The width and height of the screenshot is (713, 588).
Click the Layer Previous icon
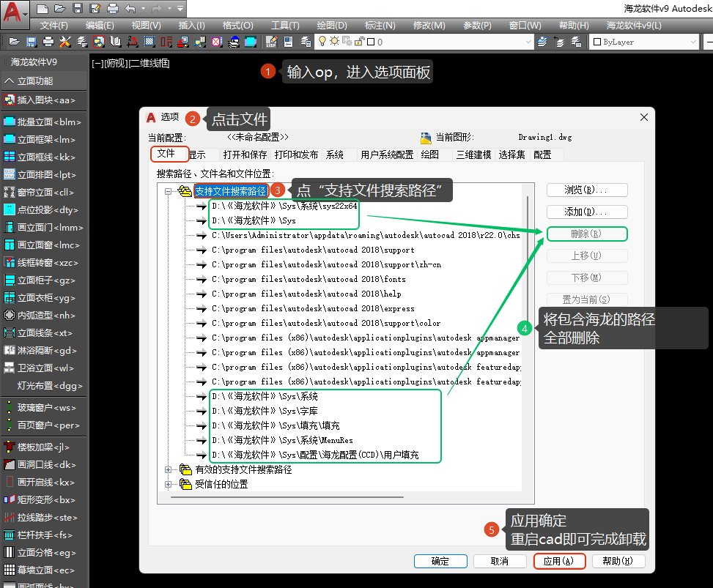(x=559, y=42)
